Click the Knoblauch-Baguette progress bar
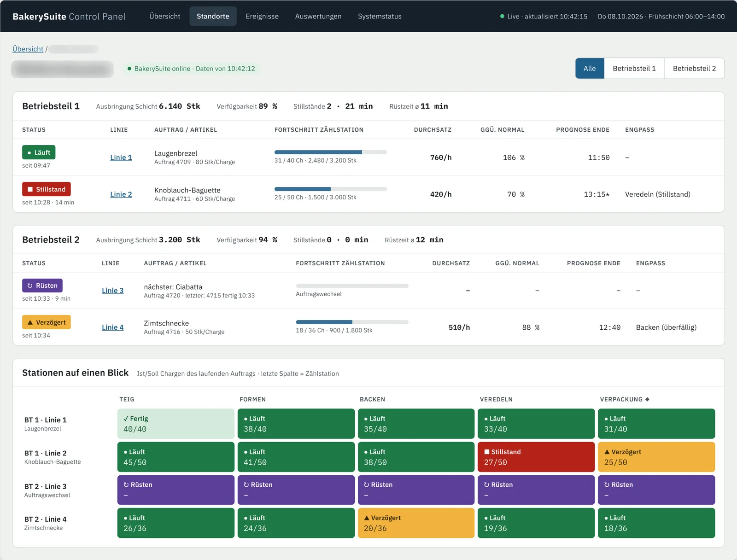This screenshot has height=560, width=737. (x=331, y=189)
